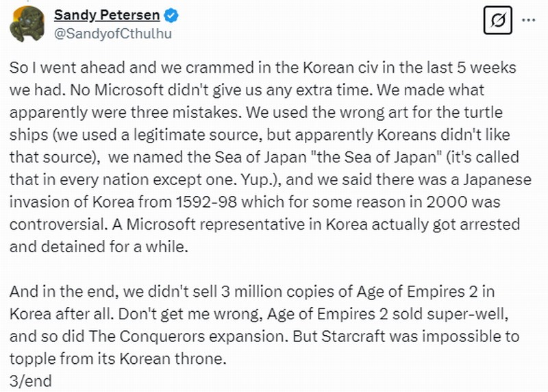Click the phrase "Korean civ" in the first line
The height and width of the screenshot is (392, 548).
tap(330, 69)
